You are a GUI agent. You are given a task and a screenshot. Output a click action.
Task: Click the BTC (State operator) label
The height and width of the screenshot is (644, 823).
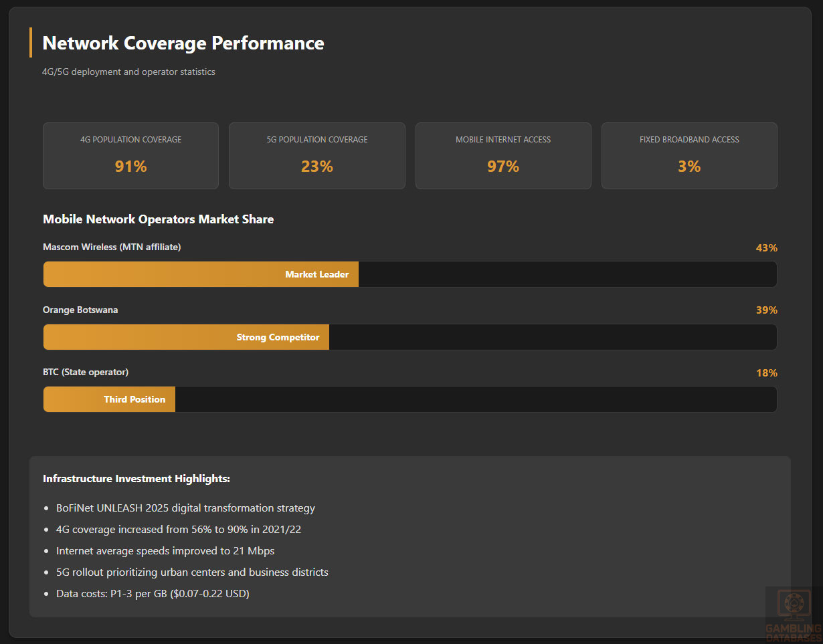86,372
